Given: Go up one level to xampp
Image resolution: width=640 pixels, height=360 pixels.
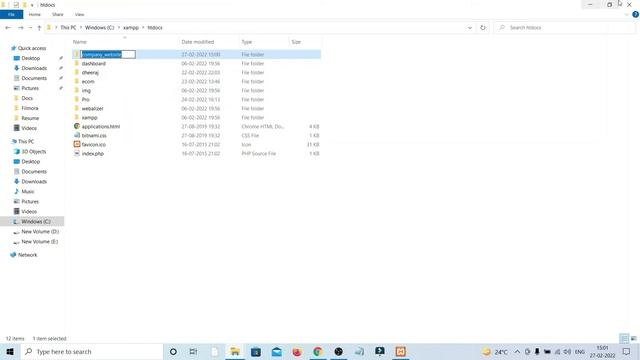Looking at the screenshot, I should point(39,28).
